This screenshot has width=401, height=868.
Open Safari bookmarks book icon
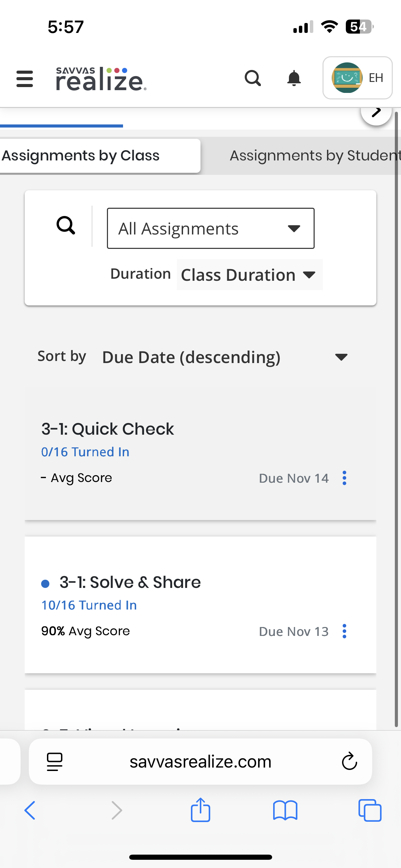(x=285, y=810)
